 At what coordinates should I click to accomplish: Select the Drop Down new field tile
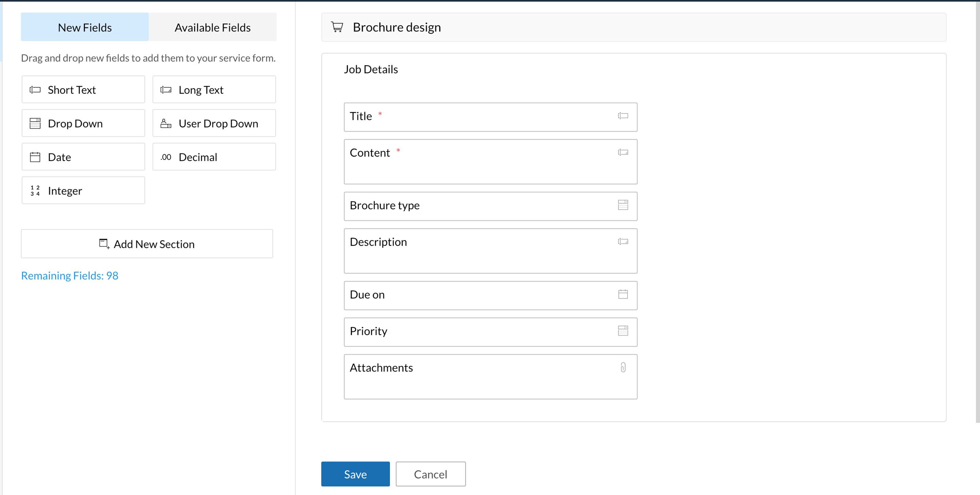click(x=83, y=123)
